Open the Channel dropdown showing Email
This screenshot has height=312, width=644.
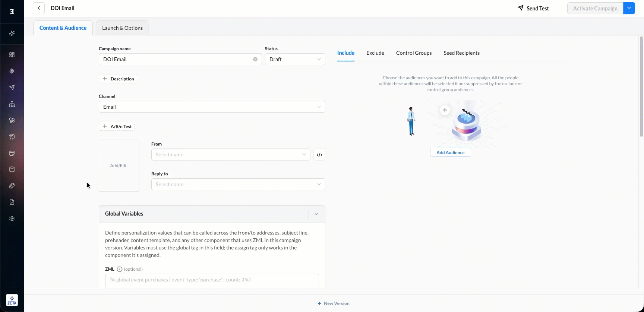click(x=212, y=107)
